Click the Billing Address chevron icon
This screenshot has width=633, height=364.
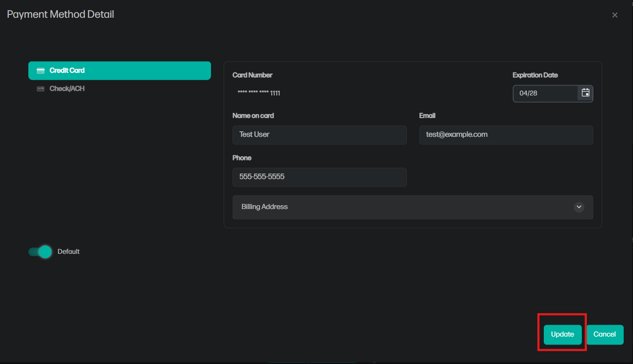[x=579, y=207]
